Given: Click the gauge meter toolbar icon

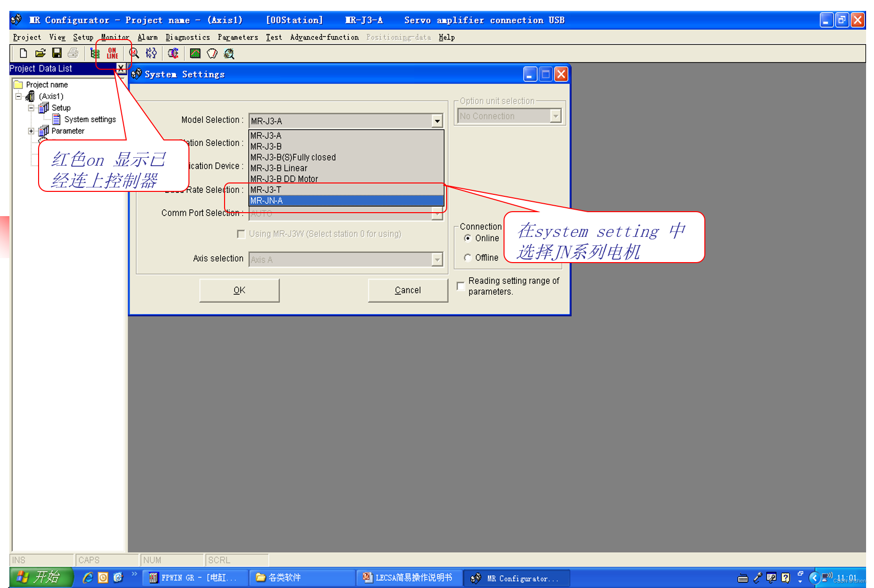Looking at the screenshot, I should click(212, 53).
